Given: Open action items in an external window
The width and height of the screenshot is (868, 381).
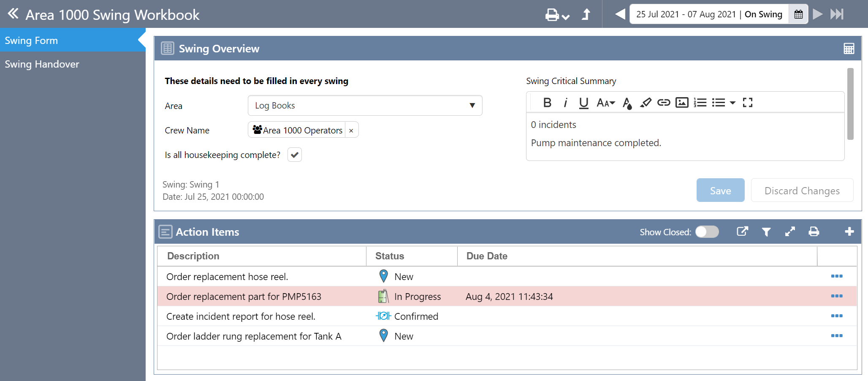Looking at the screenshot, I should [742, 231].
